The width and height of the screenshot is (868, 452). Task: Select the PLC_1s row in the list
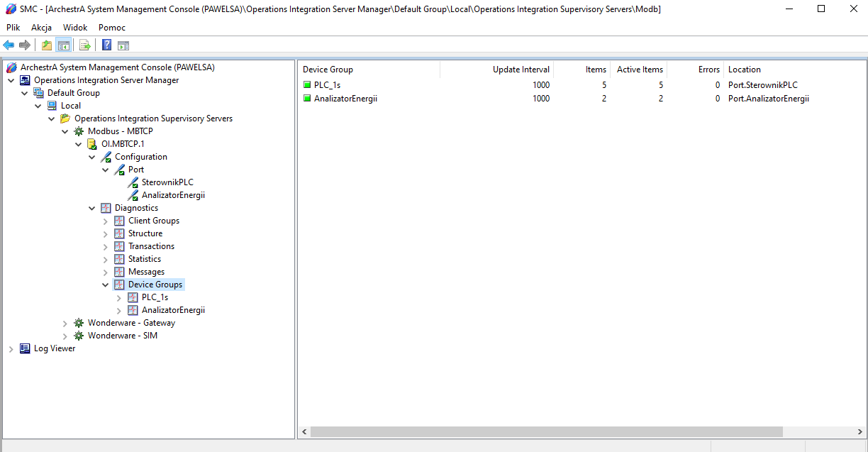(x=582, y=85)
